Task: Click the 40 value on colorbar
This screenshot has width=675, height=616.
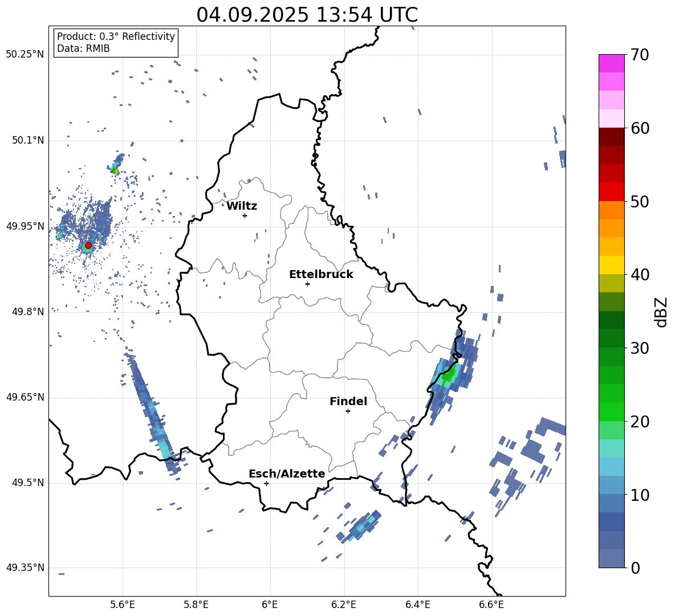Action: 640,275
